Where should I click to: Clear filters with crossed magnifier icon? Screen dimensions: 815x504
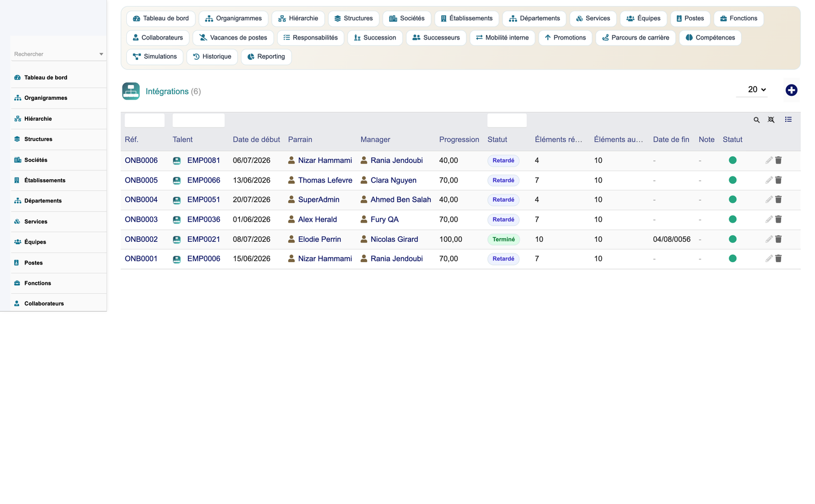click(771, 120)
